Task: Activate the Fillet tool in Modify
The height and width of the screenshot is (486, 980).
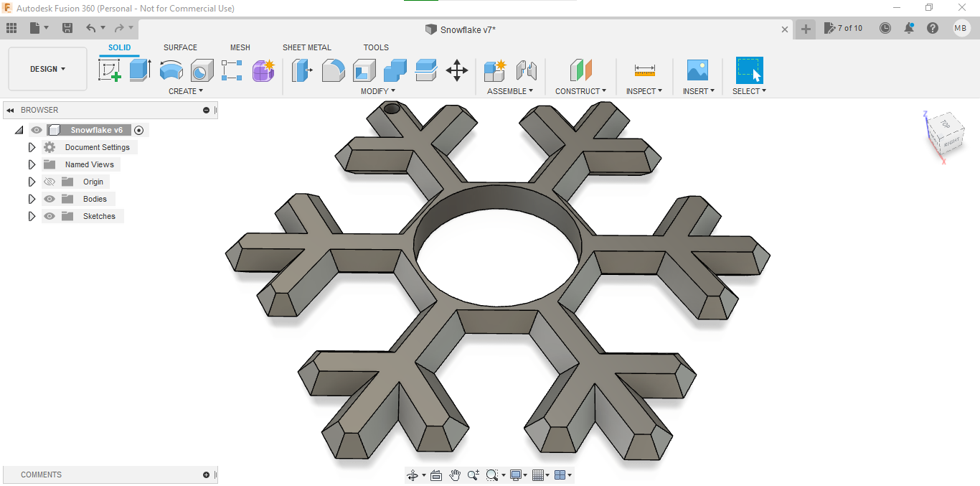Action: (x=333, y=70)
